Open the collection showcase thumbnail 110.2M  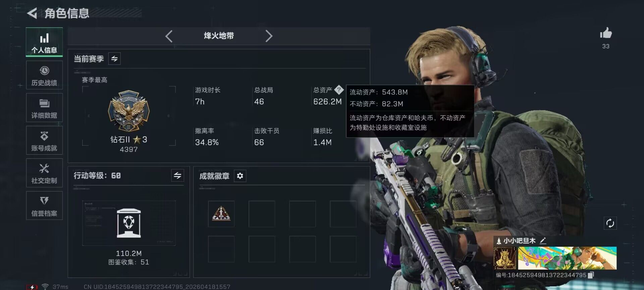(x=129, y=223)
